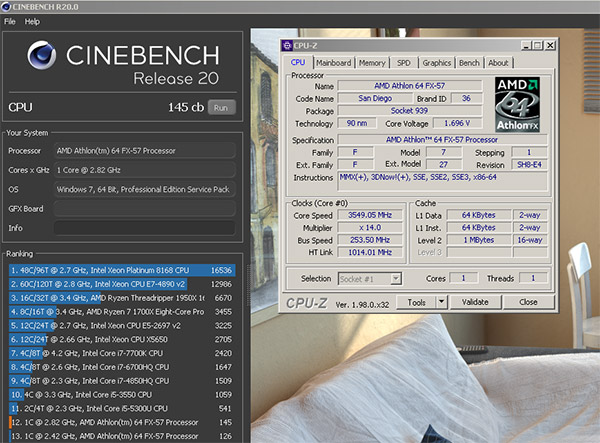Select ranking row 7 Core i7-7700K
Screen dimensions: 600x443
point(122,353)
